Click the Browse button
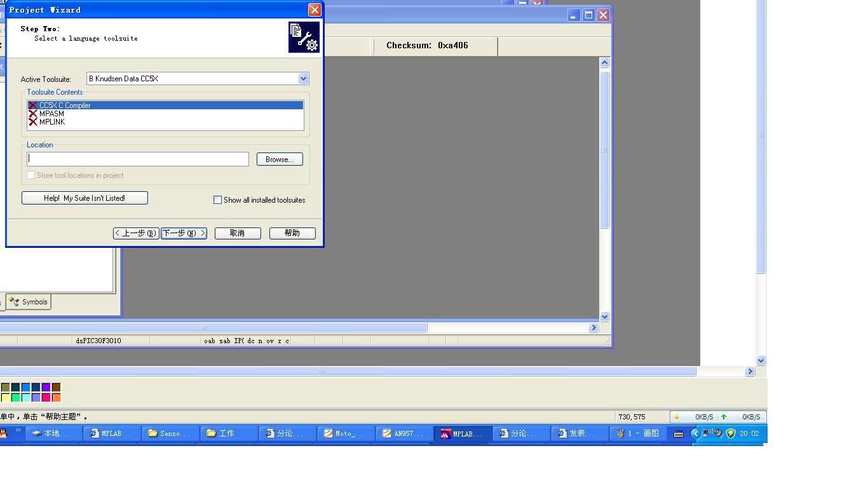The image size is (868, 488). coord(280,159)
